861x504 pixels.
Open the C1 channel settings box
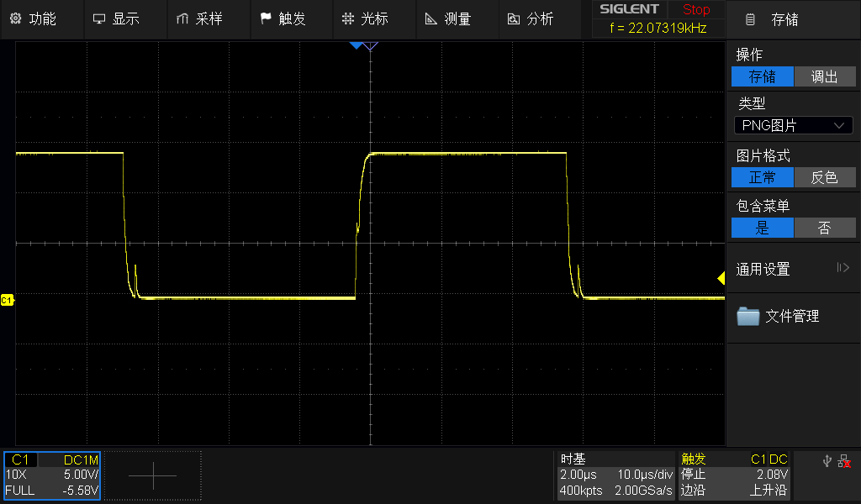click(x=52, y=475)
